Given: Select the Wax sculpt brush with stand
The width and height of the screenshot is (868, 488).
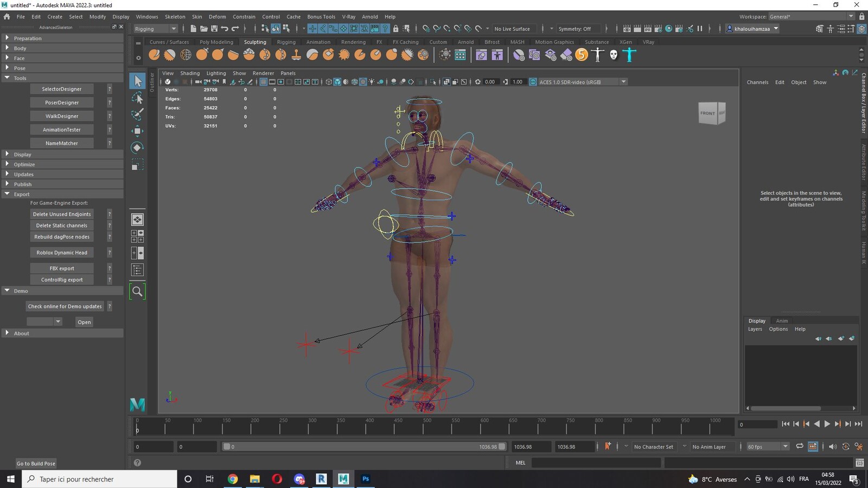Looking at the screenshot, I should tap(296, 55).
